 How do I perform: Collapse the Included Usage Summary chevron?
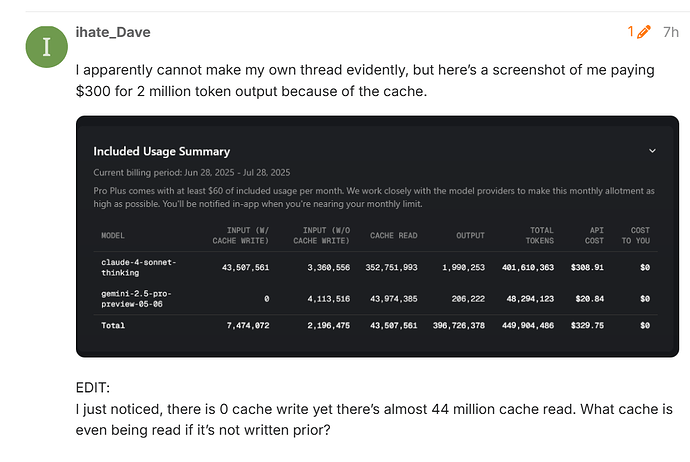click(x=652, y=151)
